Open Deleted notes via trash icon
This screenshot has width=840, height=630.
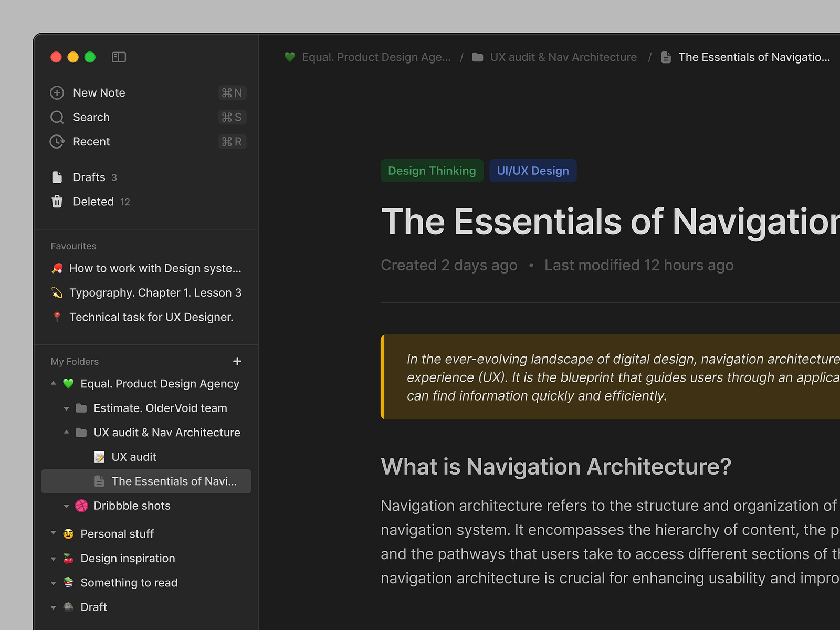(x=57, y=201)
